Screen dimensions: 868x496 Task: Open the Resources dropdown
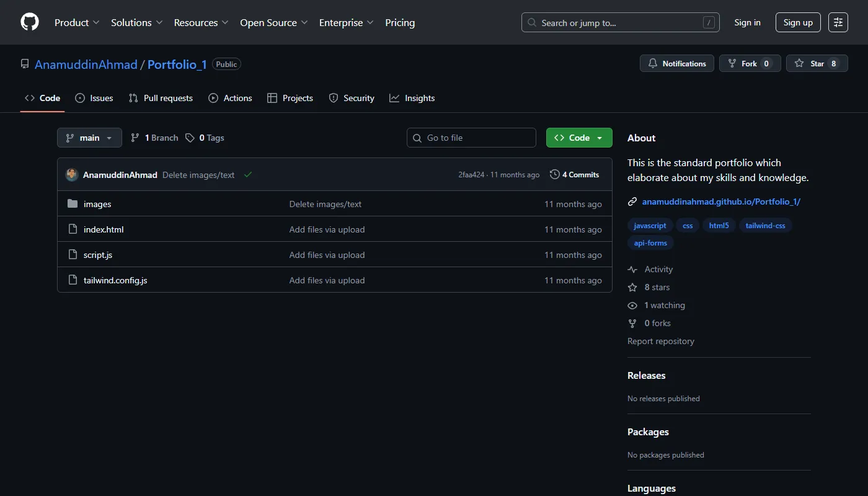(201, 22)
